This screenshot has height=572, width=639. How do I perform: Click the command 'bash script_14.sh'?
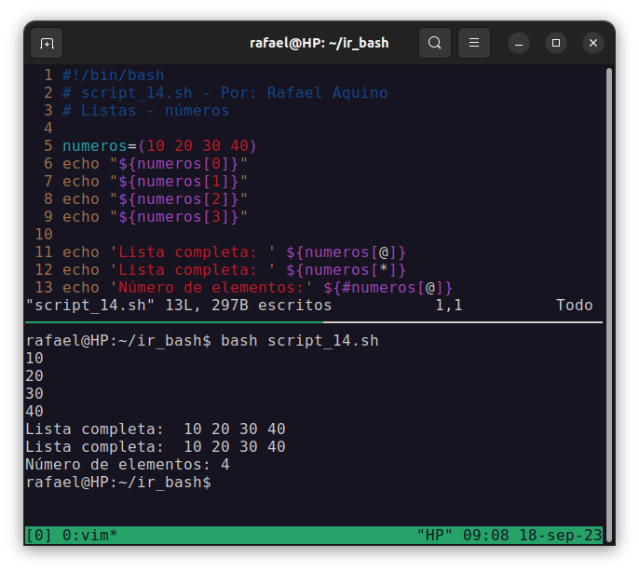coord(300,341)
